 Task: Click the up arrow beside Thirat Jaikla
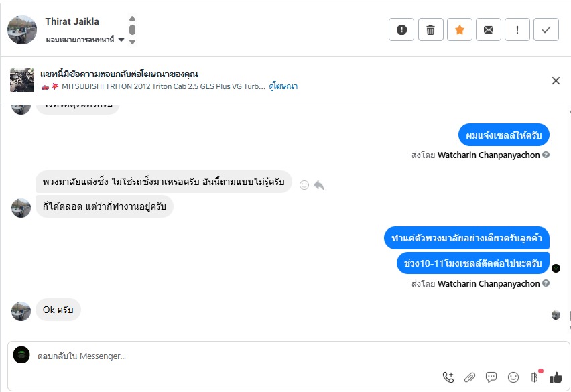pos(133,19)
